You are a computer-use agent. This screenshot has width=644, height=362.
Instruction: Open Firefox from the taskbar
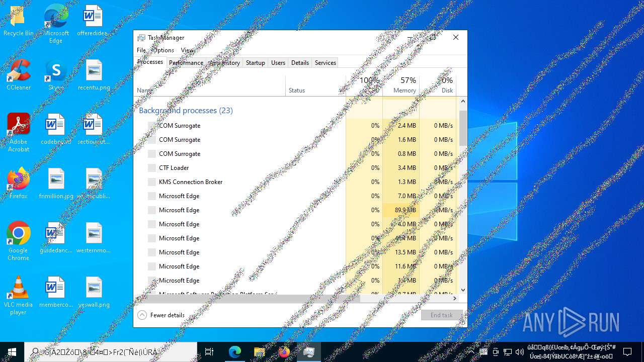click(x=284, y=352)
